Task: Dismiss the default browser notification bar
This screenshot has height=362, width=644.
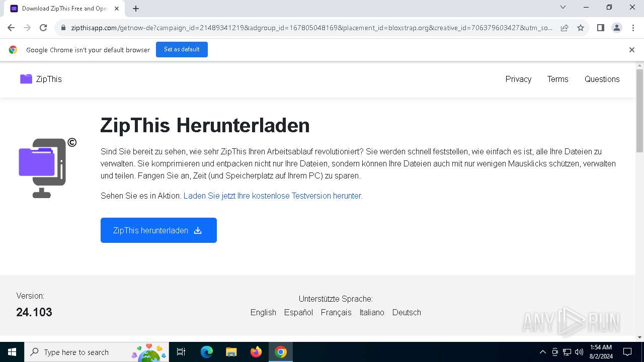Action: point(632,50)
